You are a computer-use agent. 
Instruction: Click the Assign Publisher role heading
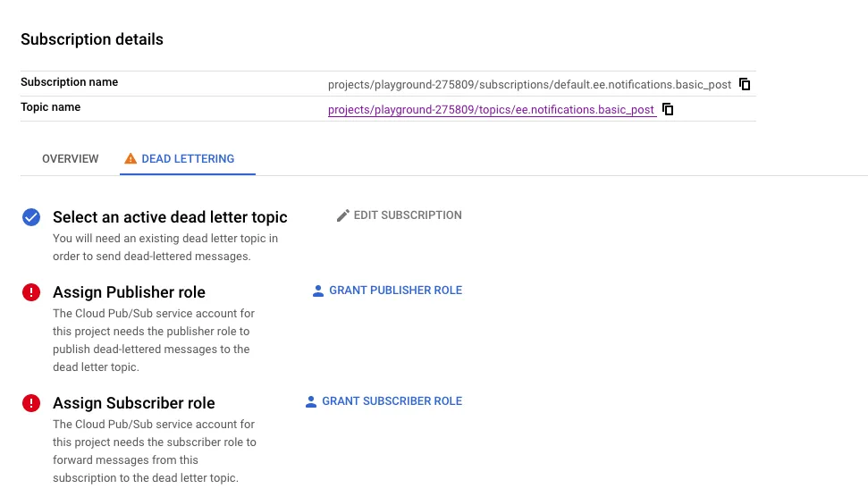pyautogui.click(x=129, y=292)
